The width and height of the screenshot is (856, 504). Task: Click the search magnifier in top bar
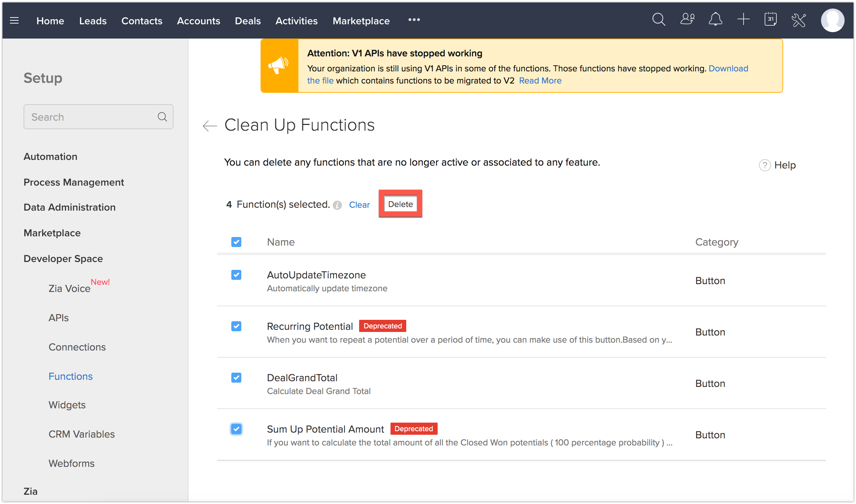pyautogui.click(x=659, y=20)
